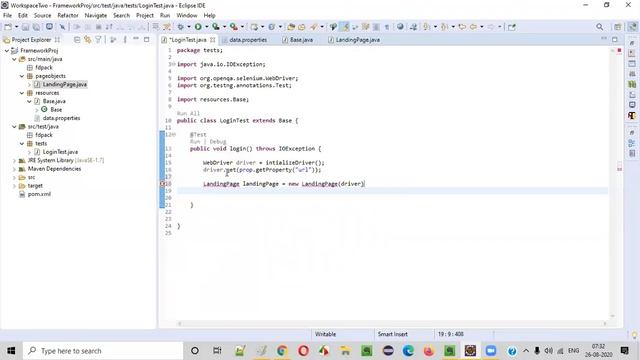
Task: Open the Source menu
Action: tap(42, 15)
